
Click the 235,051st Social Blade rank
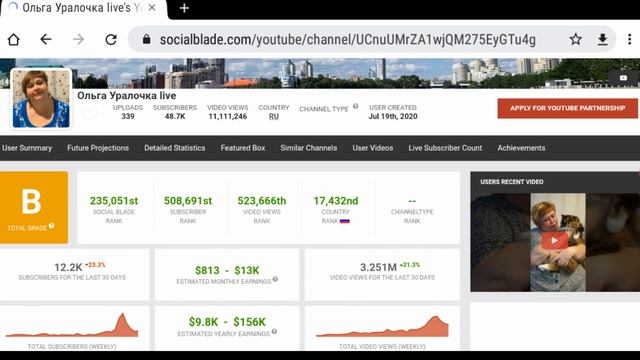(114, 201)
